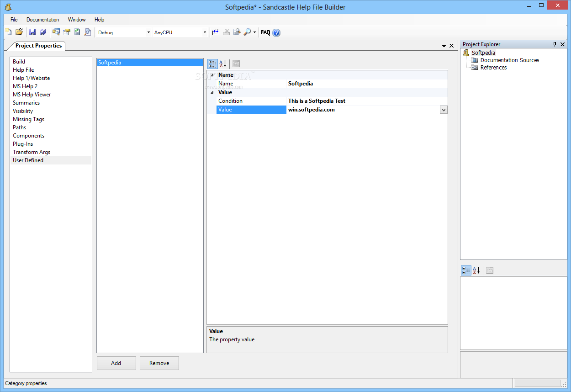Screen dimensions: 571x392
Task: Click the Save floppy disk icon
Action: [x=32, y=32]
